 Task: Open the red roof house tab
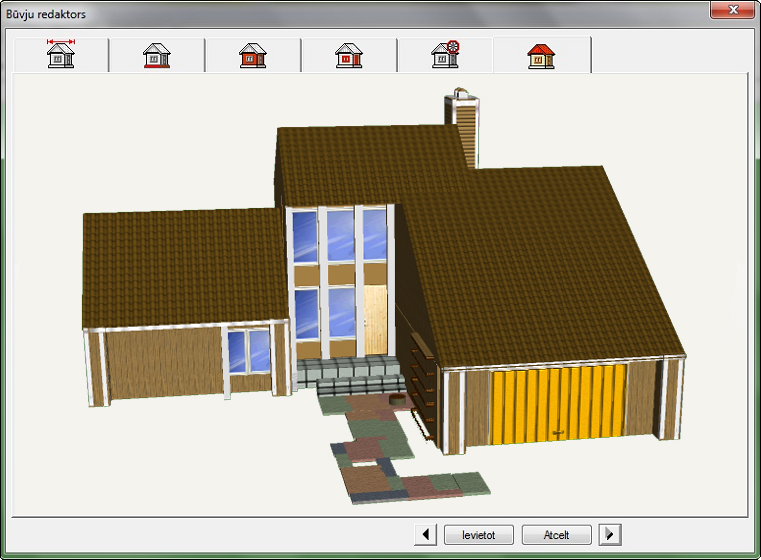click(542, 54)
